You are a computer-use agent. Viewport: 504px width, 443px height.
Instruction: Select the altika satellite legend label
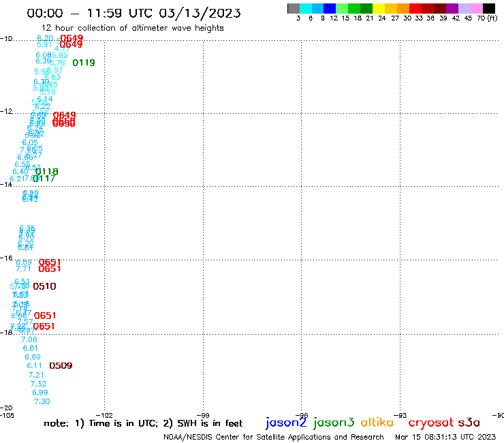(377, 423)
